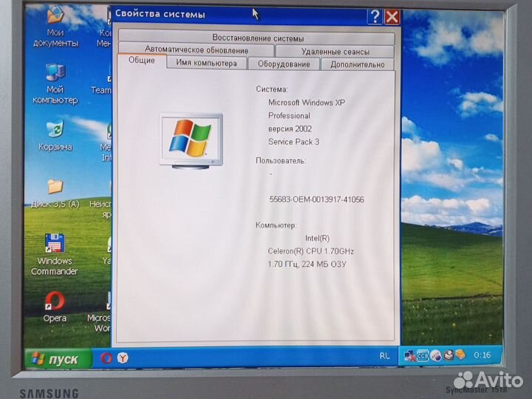This screenshot has width=532, height=399.
Task: Switch to the Оборудование tab
Action: [284, 64]
